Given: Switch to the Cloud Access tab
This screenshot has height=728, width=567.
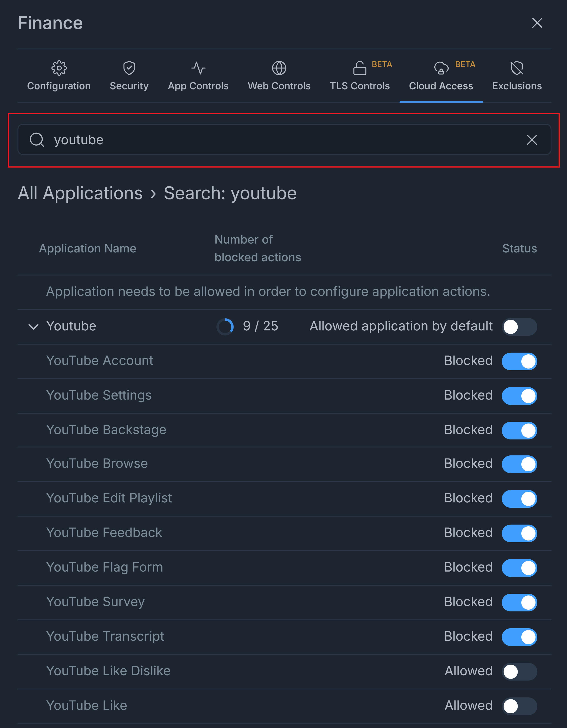Looking at the screenshot, I should click(x=441, y=86).
